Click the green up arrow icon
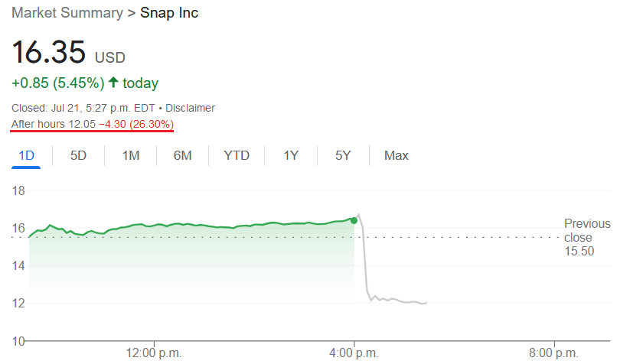 coord(113,83)
